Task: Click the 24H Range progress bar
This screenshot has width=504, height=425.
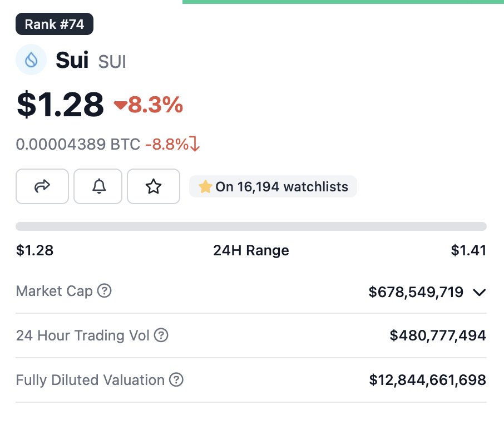Action: pos(251,226)
